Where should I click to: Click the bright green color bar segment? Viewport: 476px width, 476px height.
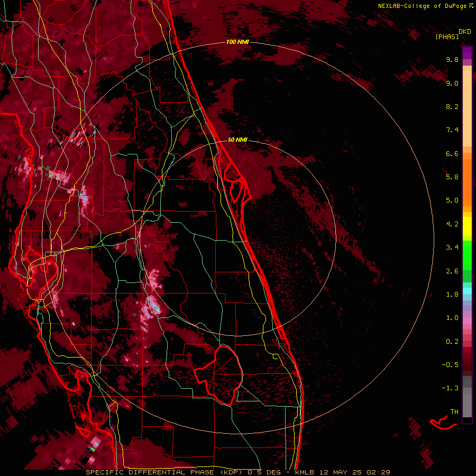click(467, 255)
